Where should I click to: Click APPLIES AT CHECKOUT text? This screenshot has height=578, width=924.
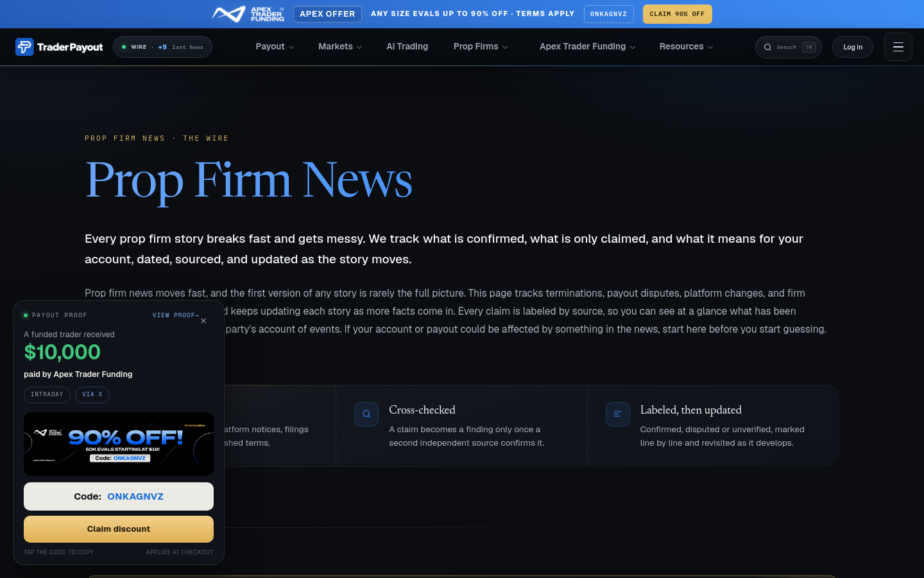(x=180, y=552)
